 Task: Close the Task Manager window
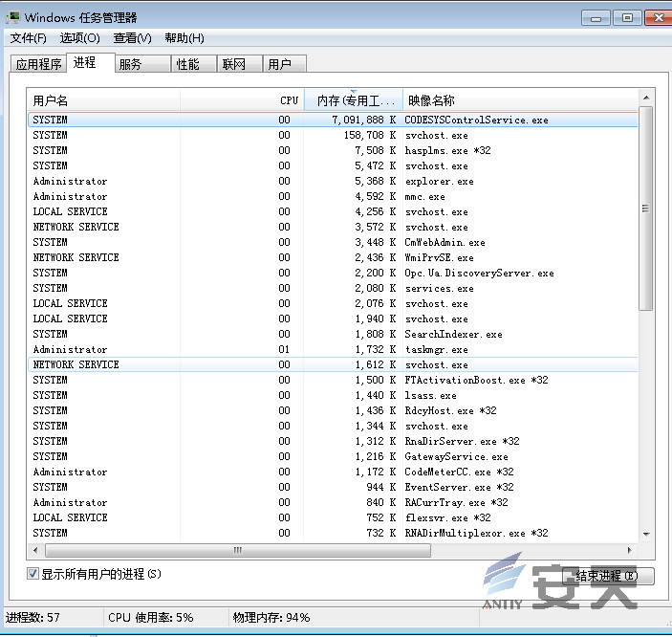point(659,18)
